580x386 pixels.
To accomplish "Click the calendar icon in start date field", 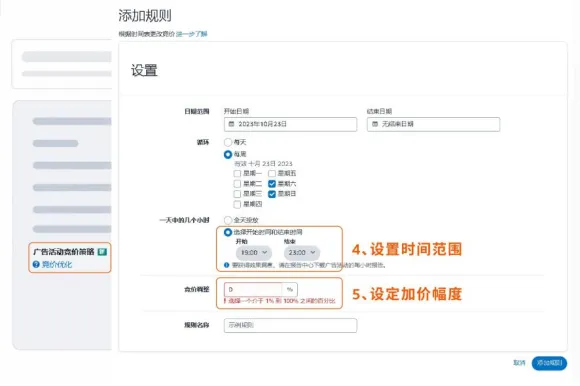I will [232, 124].
